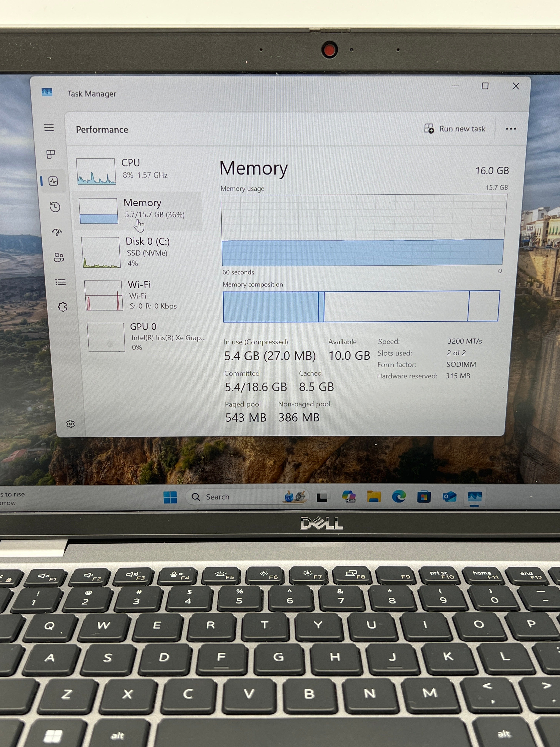The width and height of the screenshot is (560, 747).
Task: Open File Explorer from the taskbar
Action: tap(374, 496)
